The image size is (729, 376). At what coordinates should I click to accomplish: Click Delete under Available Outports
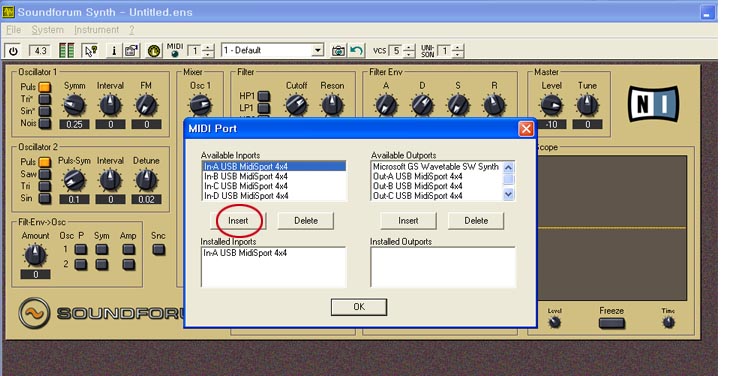(x=476, y=221)
